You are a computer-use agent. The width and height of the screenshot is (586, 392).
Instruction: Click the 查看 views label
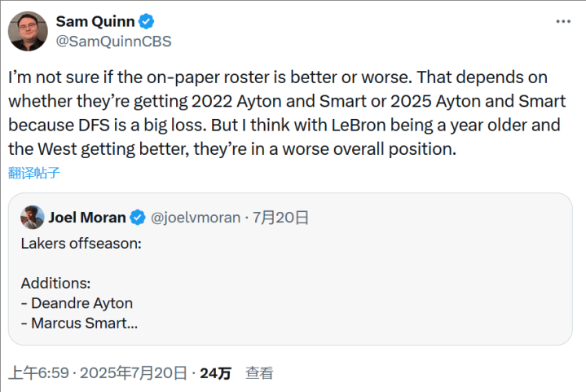(260, 373)
